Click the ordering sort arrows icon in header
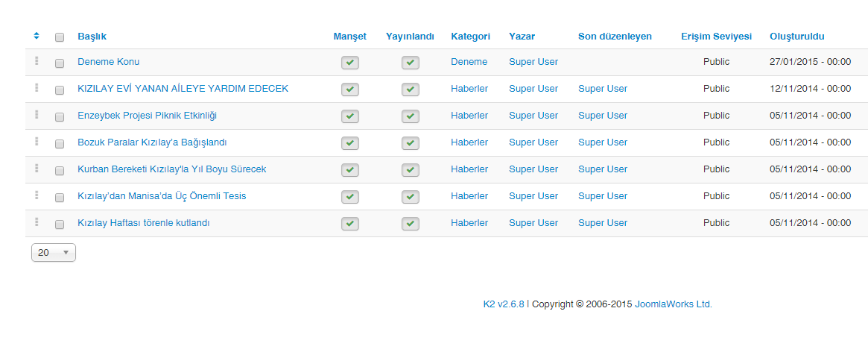Viewport: 868px width, 364px height. click(x=37, y=36)
